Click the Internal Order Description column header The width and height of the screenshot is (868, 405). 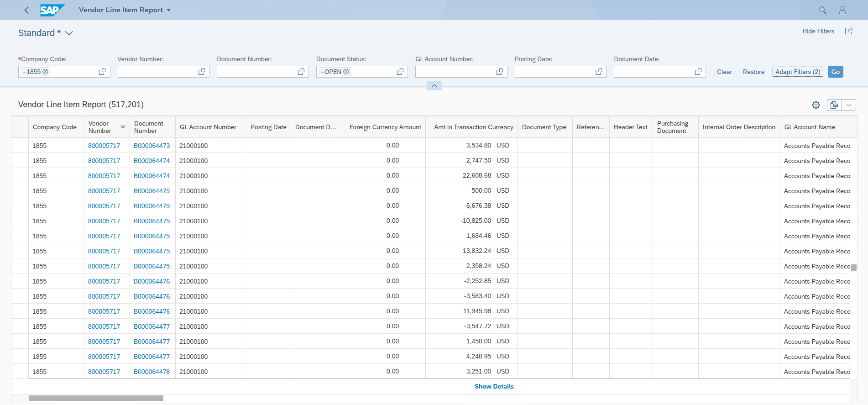point(739,127)
